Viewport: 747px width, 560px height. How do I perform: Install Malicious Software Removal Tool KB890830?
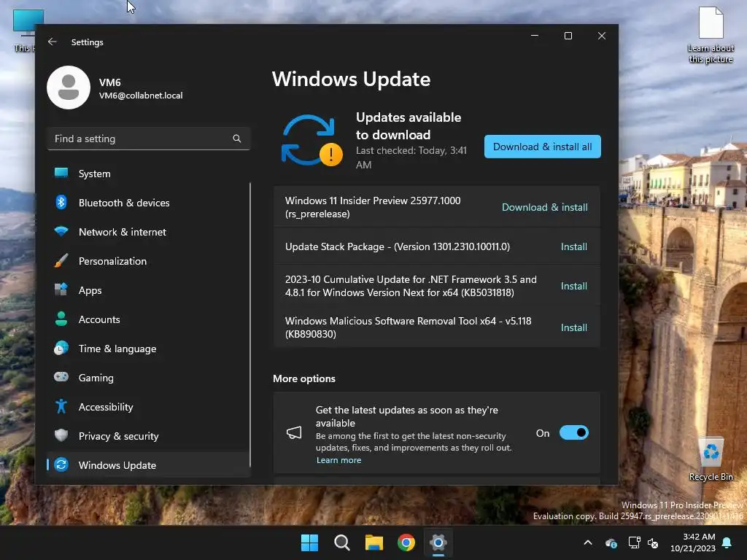573,327
